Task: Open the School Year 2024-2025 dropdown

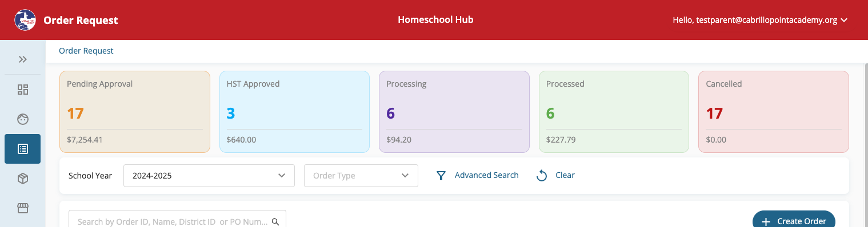Action: (x=209, y=176)
